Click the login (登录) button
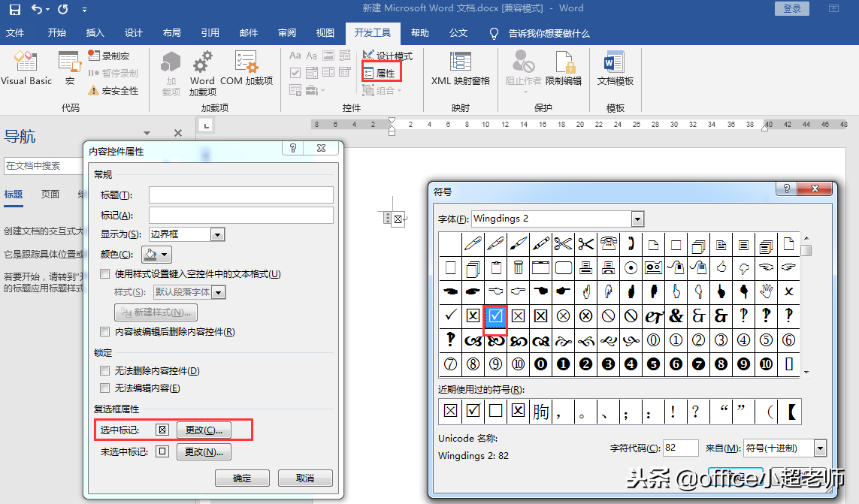 coord(792,8)
